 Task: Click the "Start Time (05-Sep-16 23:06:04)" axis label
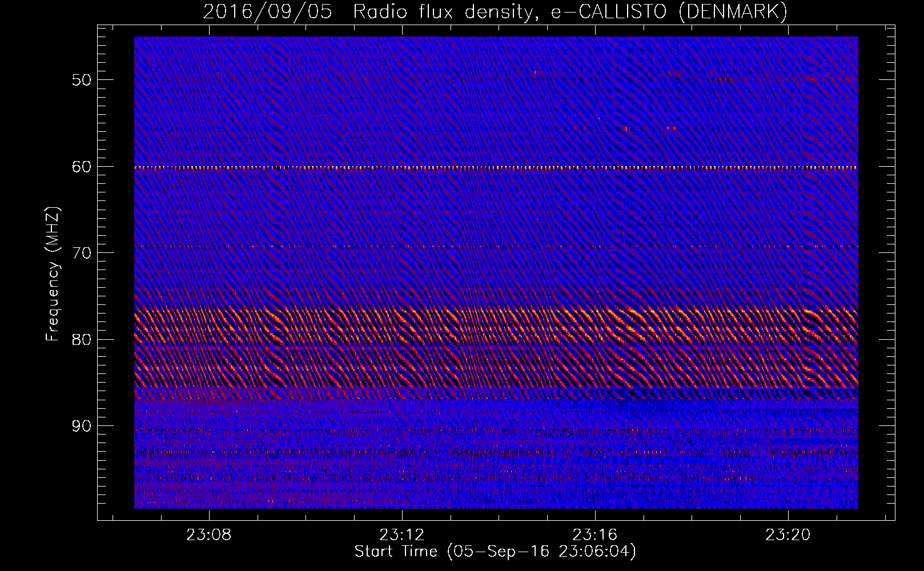[495, 552]
